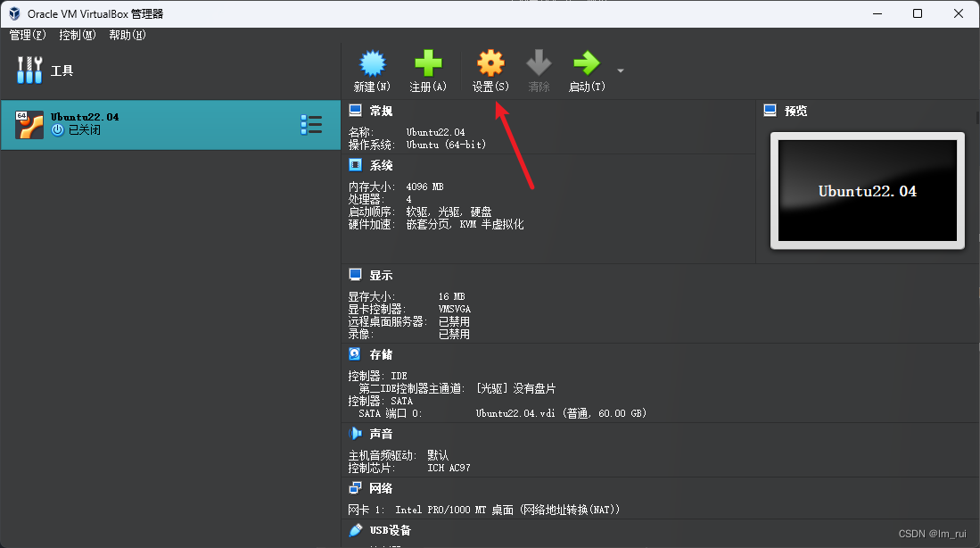Click the 预览 panel heading
Viewport: 980px width, 548px height.
coord(795,111)
